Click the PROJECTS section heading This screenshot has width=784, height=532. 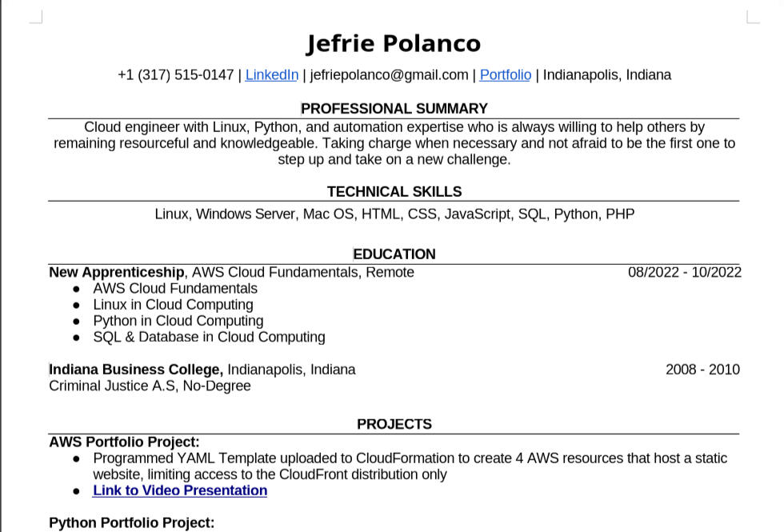coord(394,424)
